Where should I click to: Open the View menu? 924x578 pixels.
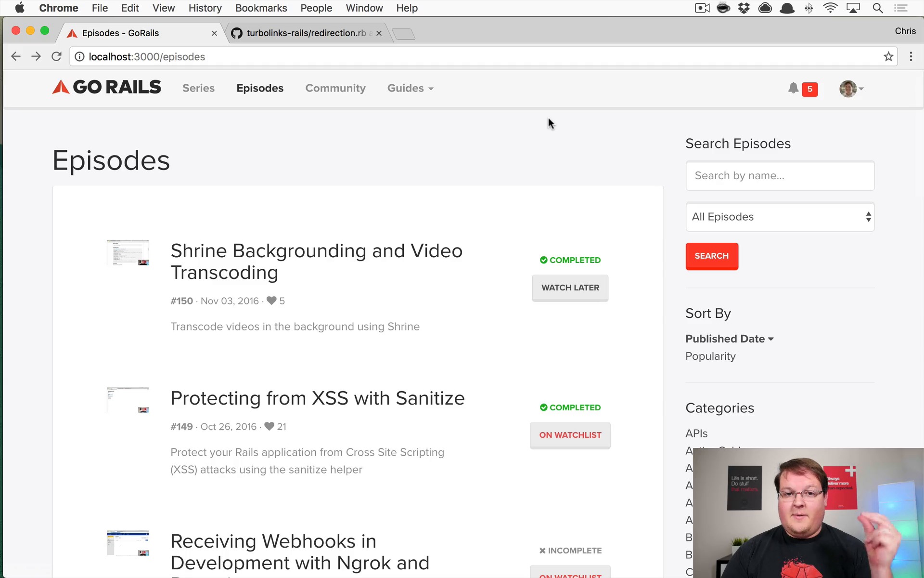164,8
